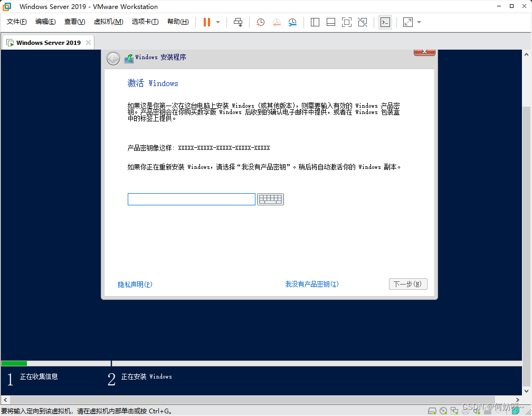Click step label 正在收集信息
Image resolution: width=532 pixels, height=416 pixels.
pos(39,376)
